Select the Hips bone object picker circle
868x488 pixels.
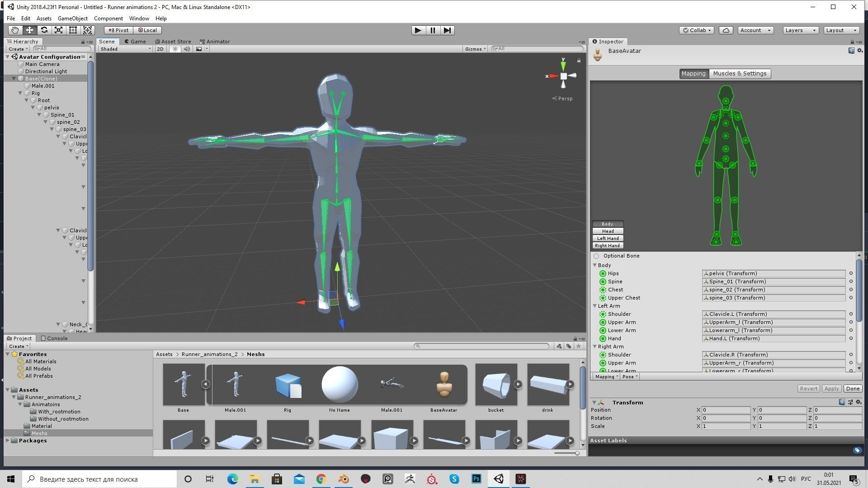tap(851, 273)
